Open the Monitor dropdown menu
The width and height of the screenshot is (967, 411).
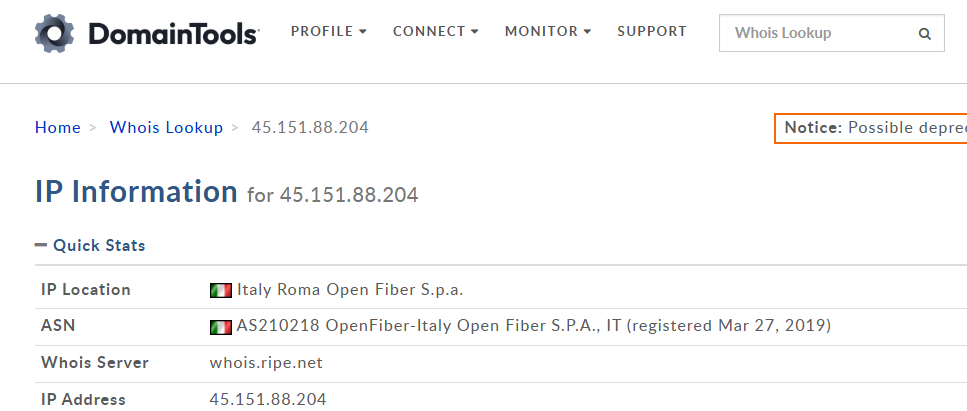(547, 31)
